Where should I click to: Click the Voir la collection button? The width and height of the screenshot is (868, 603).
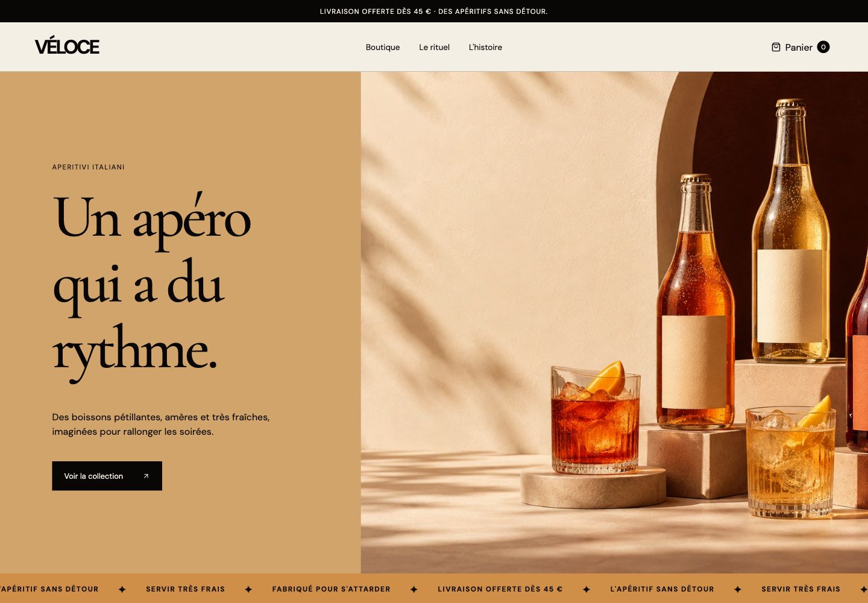tap(107, 476)
